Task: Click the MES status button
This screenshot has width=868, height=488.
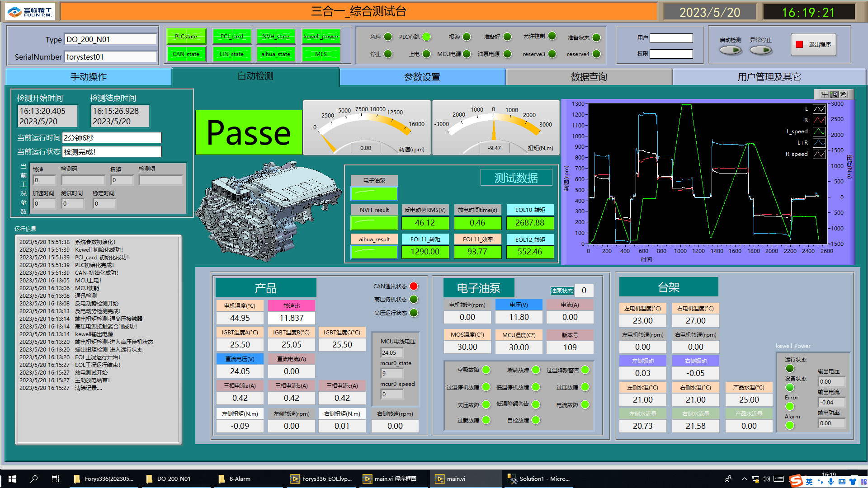Action: tap(321, 54)
